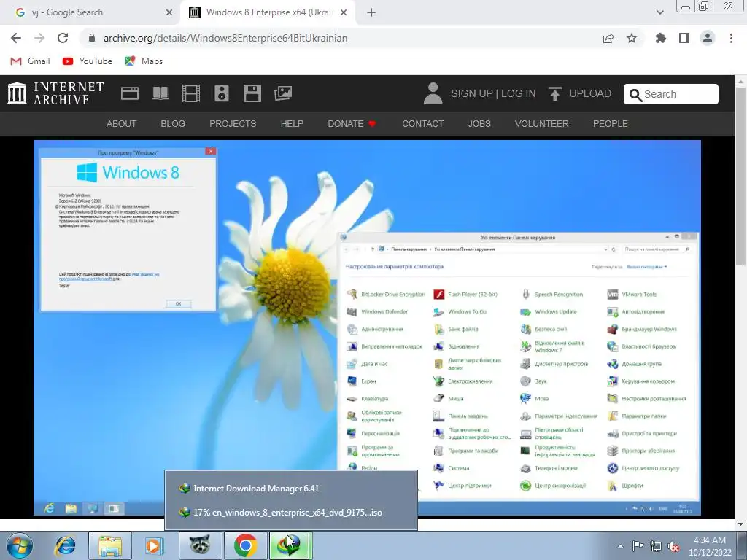Image resolution: width=747 pixels, height=560 pixels.
Task: Open the Chrome tab search dropdown arrow
Action: [659, 12]
